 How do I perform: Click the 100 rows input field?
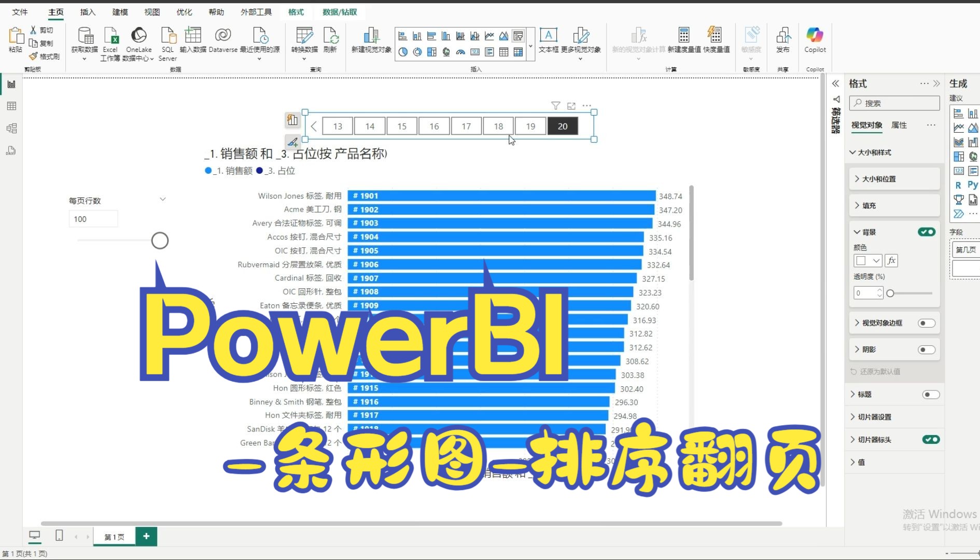(x=93, y=219)
